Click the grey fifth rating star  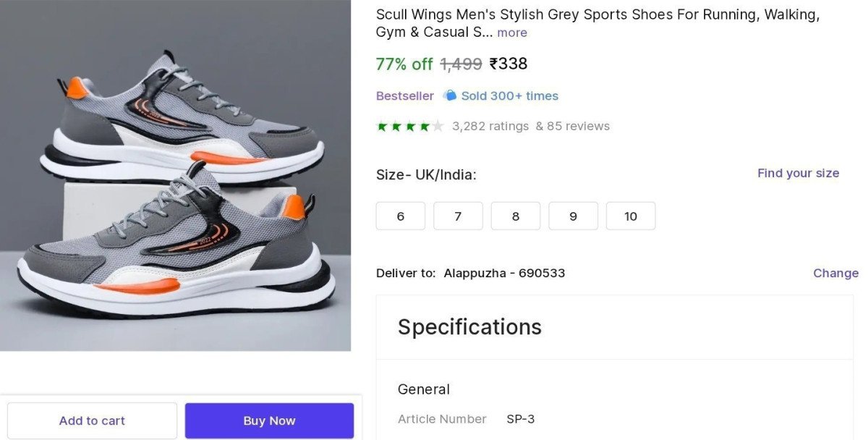tap(438, 127)
